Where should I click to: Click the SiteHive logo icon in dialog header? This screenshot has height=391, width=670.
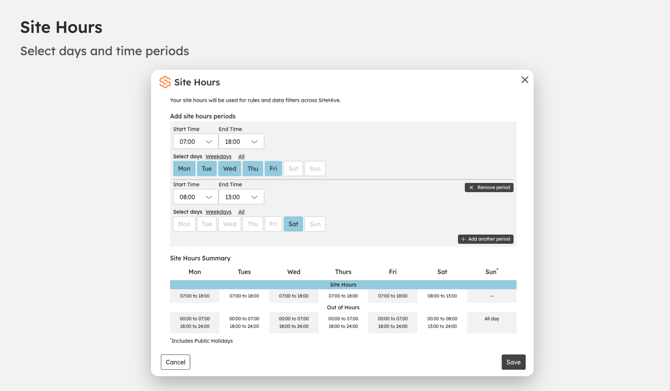[165, 82]
